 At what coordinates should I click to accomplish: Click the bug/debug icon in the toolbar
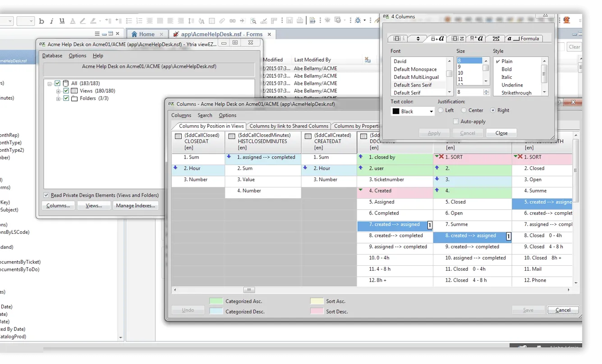tap(358, 20)
